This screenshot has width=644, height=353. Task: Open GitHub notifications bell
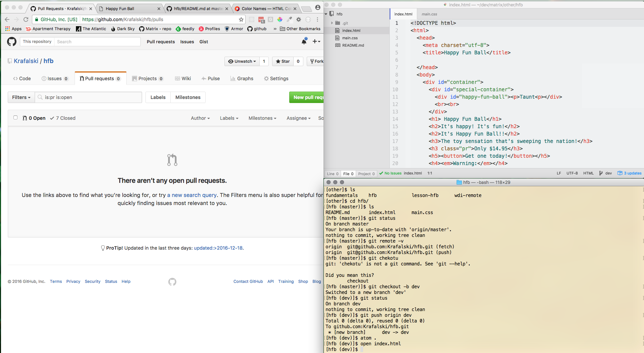(304, 42)
